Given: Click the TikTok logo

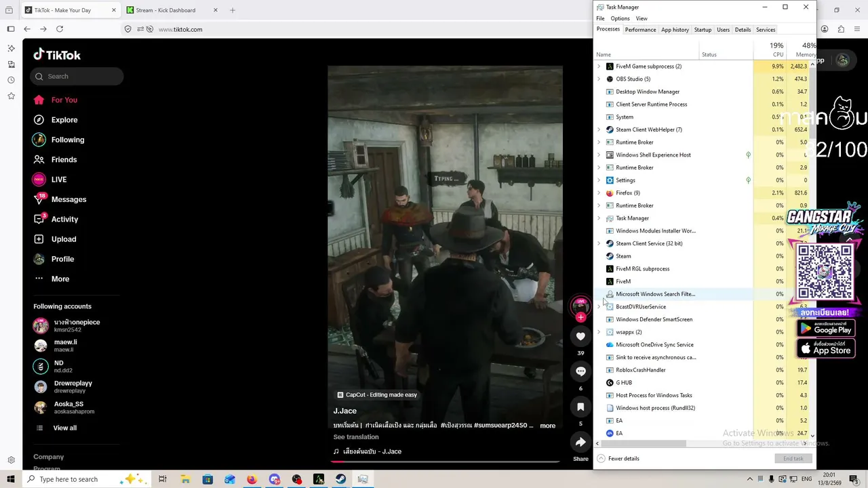Looking at the screenshot, I should click(x=57, y=55).
